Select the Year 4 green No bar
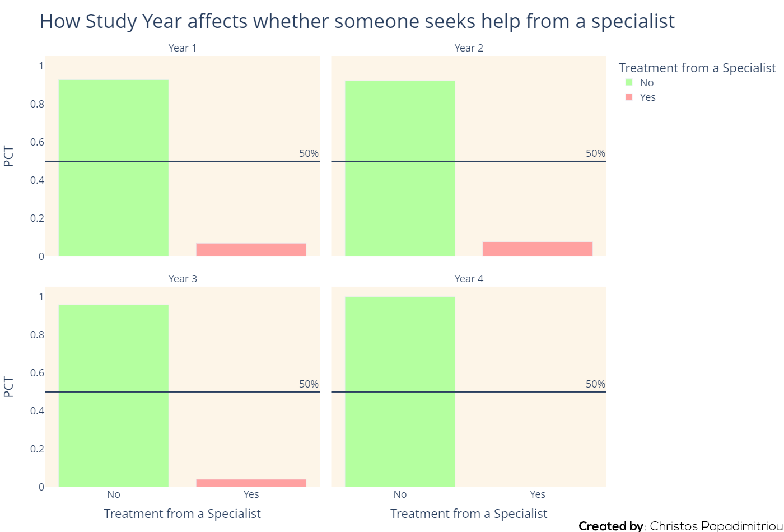This screenshot has height=532, width=784. (400, 392)
